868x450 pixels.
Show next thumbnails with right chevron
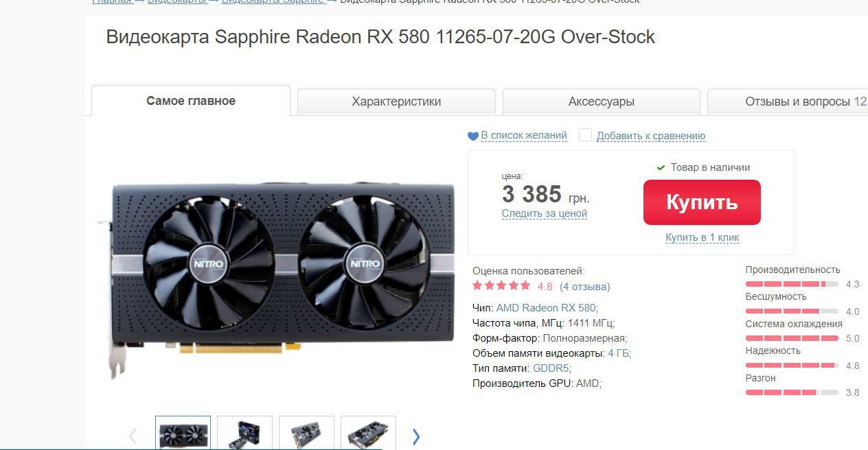click(415, 436)
